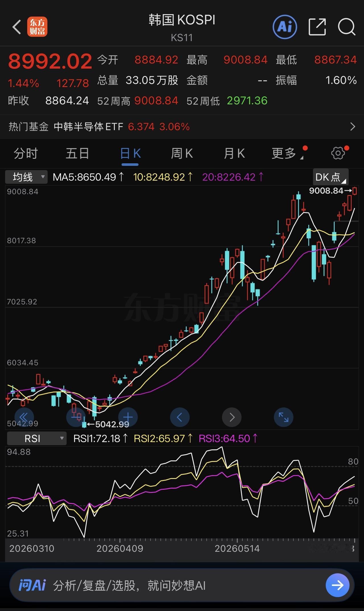The width and height of the screenshot is (364, 611).
Task: Zoom in chart with plus button
Action: pyautogui.click(x=128, y=417)
